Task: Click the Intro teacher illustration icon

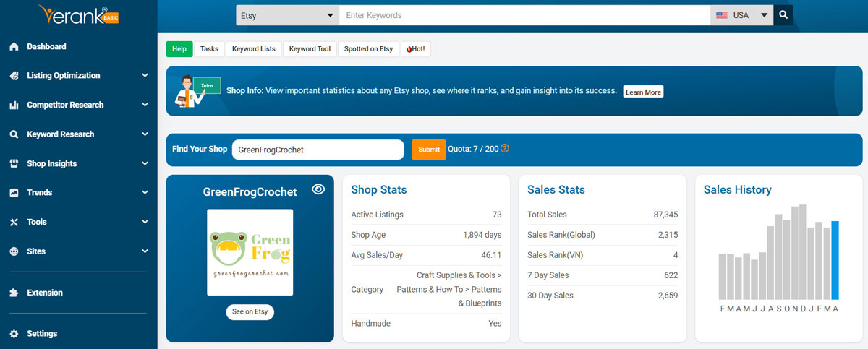Action: [x=197, y=90]
